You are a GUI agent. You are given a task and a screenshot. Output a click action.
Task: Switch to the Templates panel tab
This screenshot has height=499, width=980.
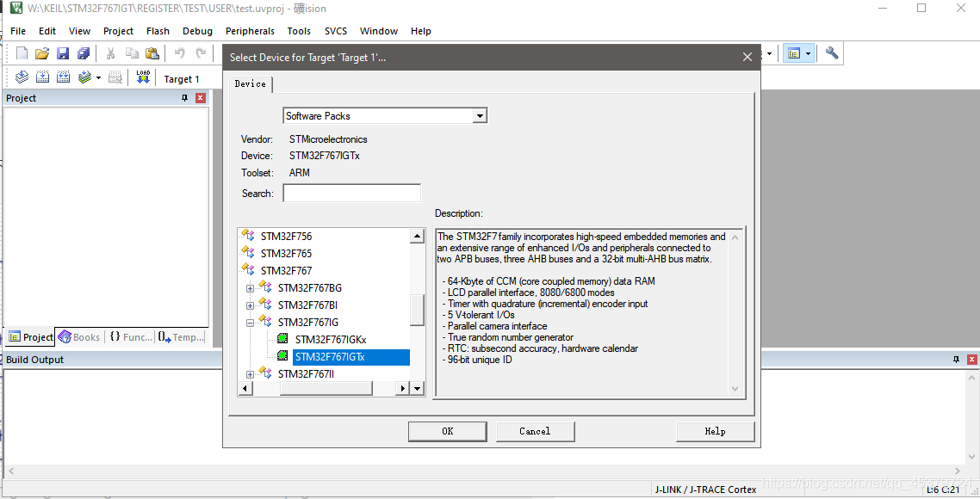point(181,337)
